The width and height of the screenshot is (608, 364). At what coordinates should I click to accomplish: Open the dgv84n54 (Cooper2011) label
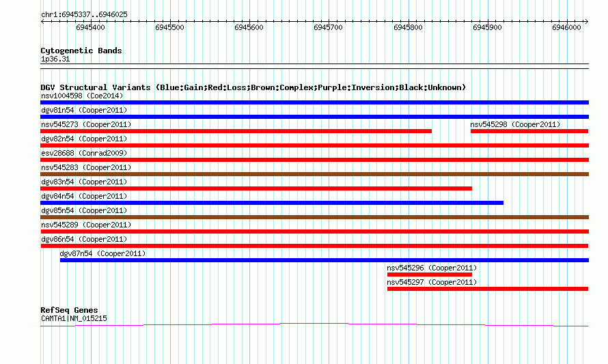coord(84,196)
